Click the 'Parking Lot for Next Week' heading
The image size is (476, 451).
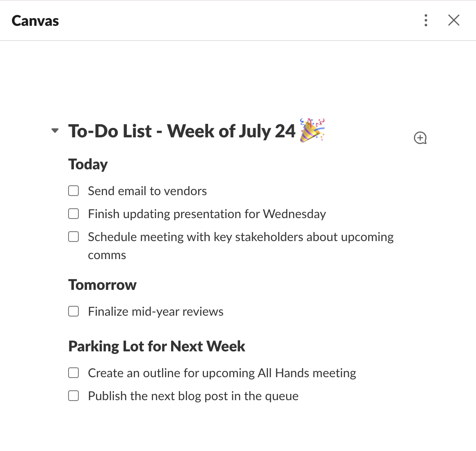click(x=156, y=346)
